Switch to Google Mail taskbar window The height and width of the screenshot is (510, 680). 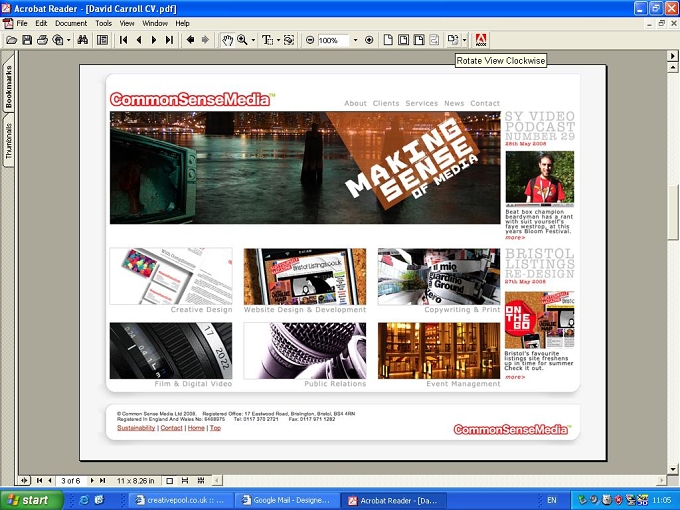(287, 500)
